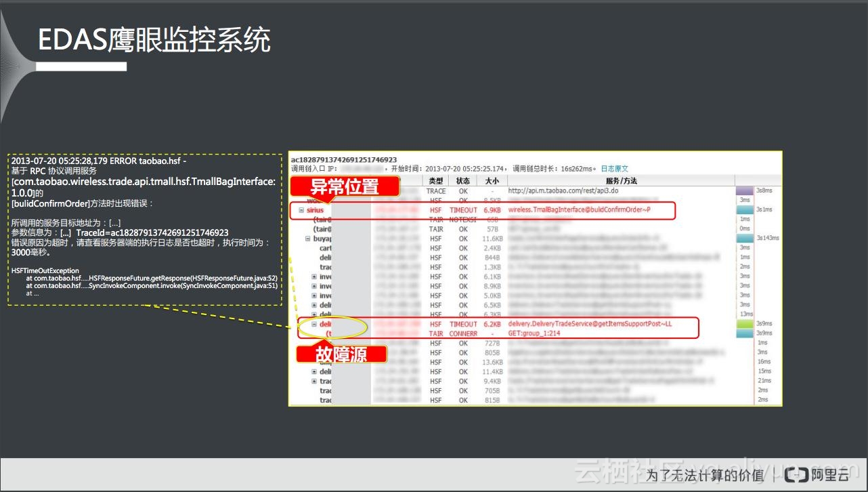Click the 故障源 red callout label
Viewport: 868px width, 492px height.
[341, 354]
